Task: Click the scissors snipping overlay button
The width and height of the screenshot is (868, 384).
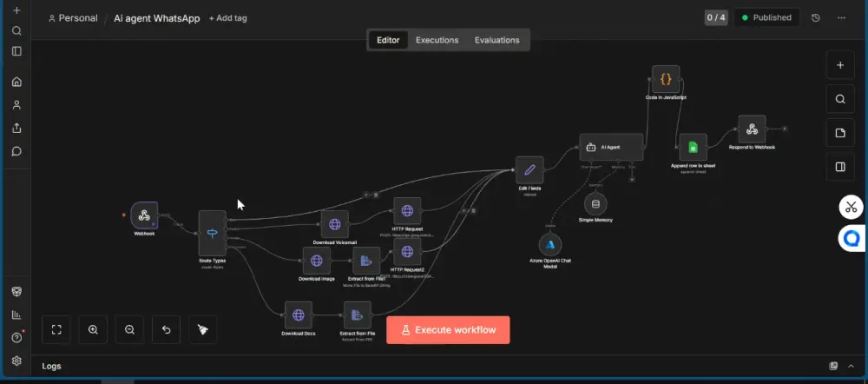Action: click(851, 208)
